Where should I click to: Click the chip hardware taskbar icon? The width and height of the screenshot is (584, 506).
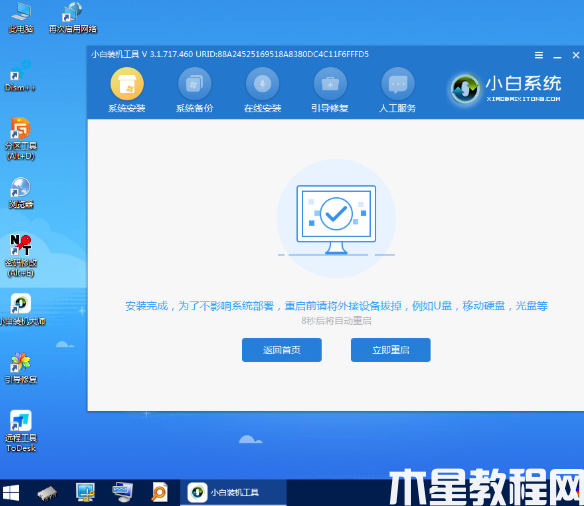[47, 493]
